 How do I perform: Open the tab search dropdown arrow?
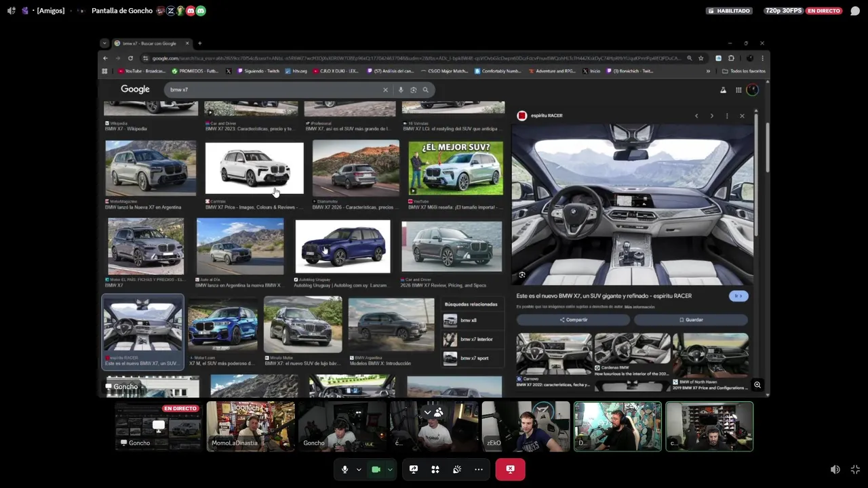[x=104, y=43]
